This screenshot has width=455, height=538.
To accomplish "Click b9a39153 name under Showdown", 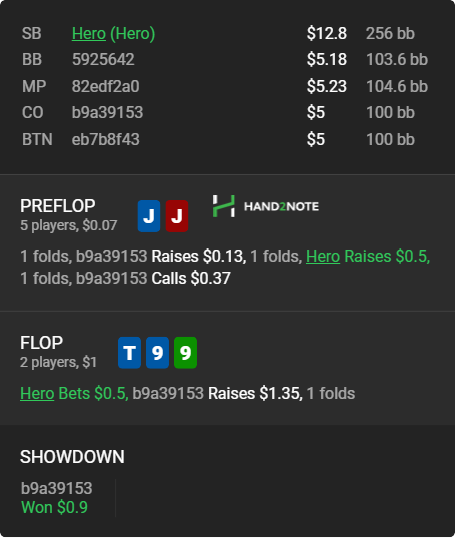I will coord(57,488).
